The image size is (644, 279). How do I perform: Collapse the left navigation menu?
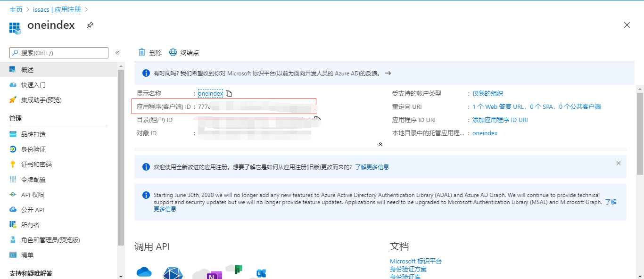pyautogui.click(x=117, y=53)
